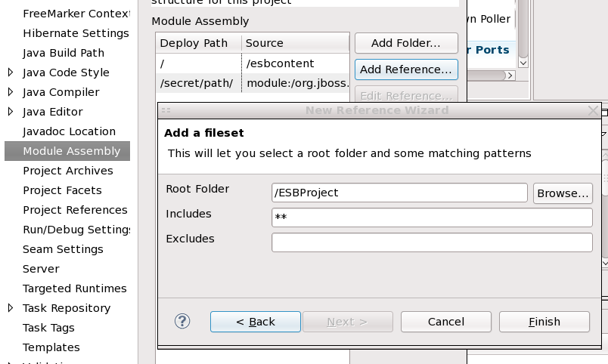
Task: Focus the Excludes pattern field
Action: 432,242
